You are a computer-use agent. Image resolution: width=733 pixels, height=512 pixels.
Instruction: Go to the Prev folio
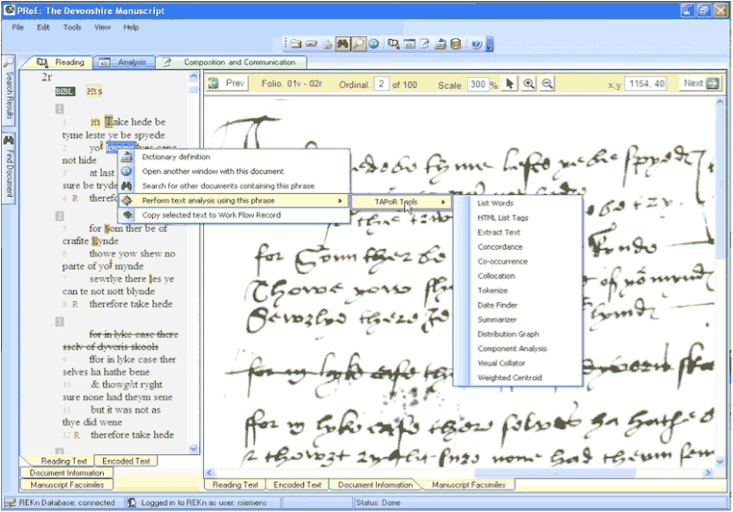(228, 84)
